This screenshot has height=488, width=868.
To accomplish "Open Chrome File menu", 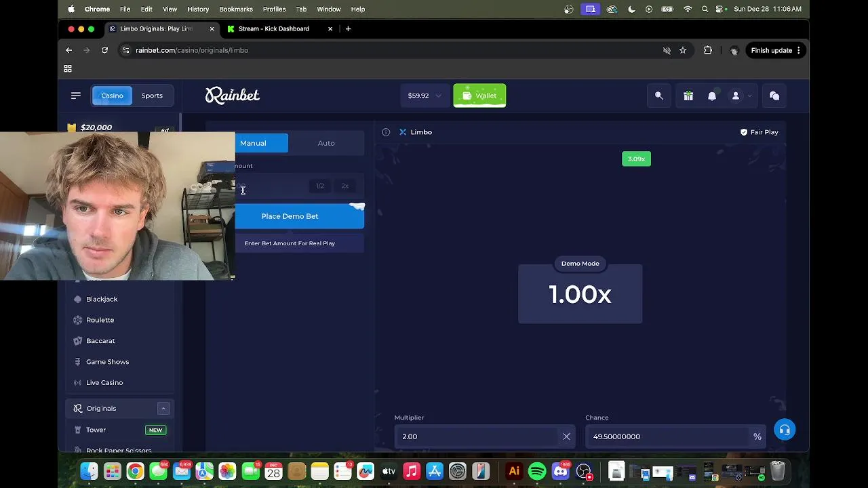I will 125,9.
